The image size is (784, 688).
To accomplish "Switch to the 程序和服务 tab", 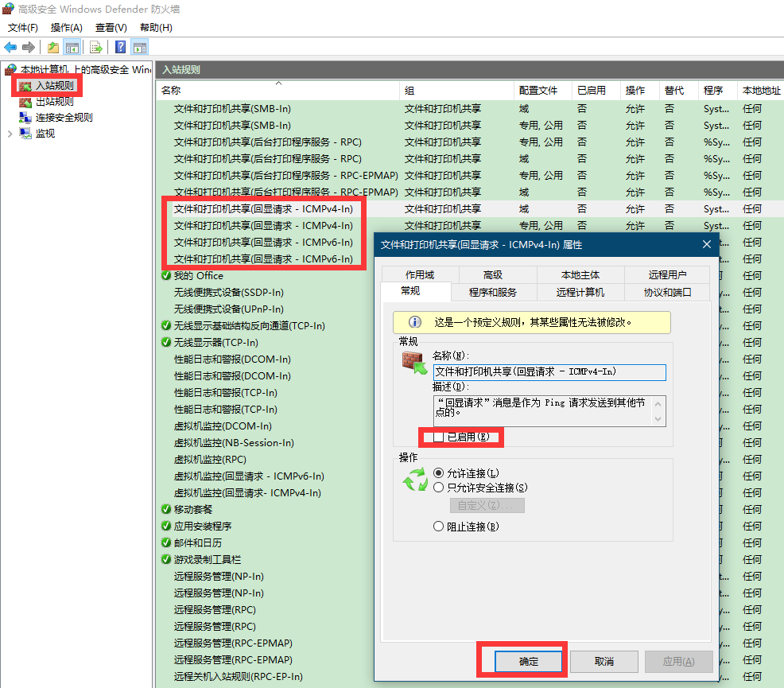I will tap(493, 292).
